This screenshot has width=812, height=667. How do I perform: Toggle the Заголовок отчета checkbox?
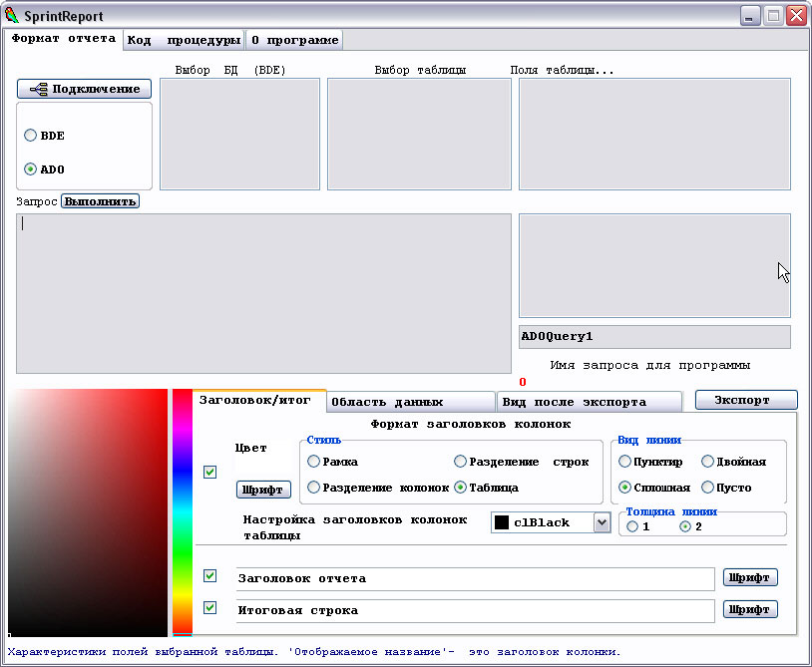point(209,576)
